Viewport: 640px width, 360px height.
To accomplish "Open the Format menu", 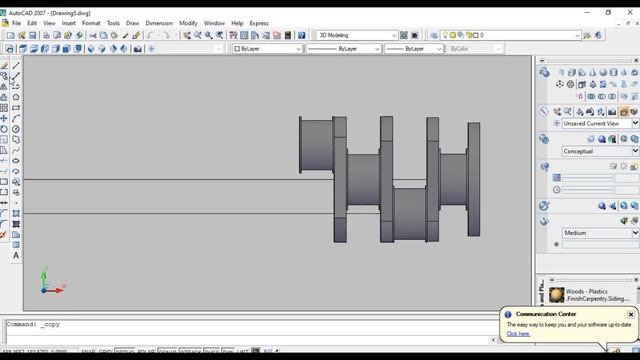I will [x=91, y=23].
